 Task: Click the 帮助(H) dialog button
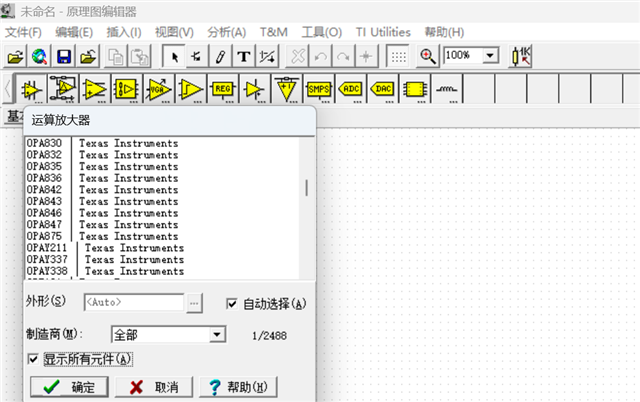click(238, 387)
